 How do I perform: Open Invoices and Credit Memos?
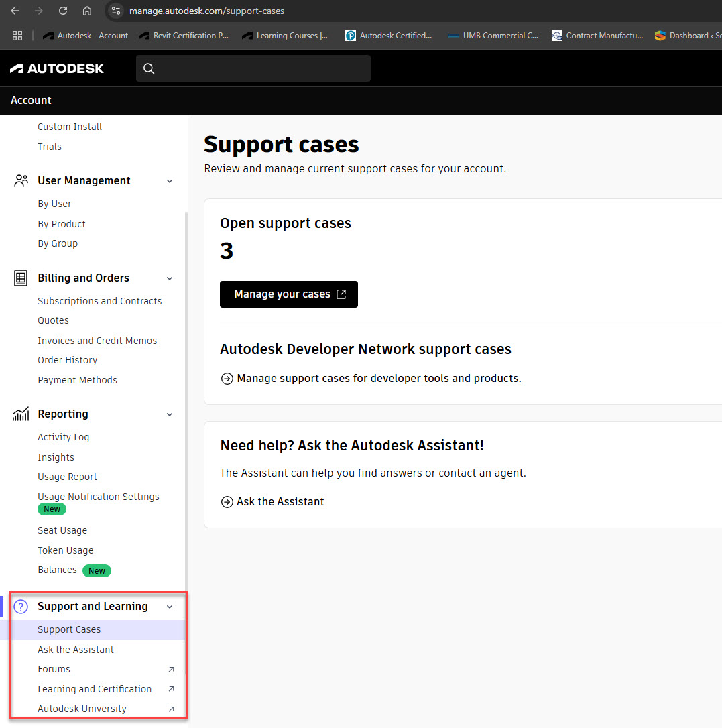tap(97, 341)
